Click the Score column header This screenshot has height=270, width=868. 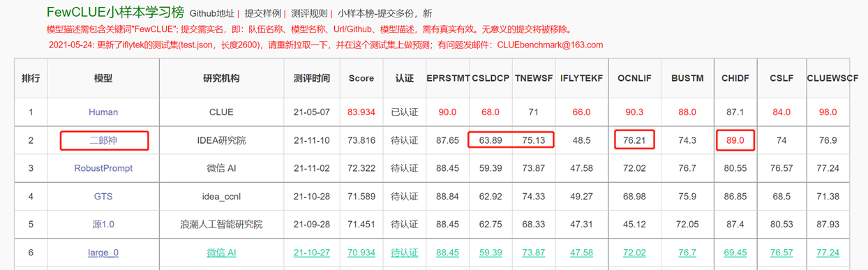click(x=361, y=79)
